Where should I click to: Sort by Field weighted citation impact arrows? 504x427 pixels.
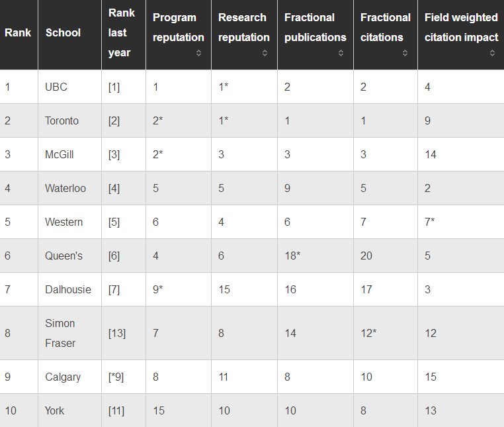pyautogui.click(x=492, y=54)
